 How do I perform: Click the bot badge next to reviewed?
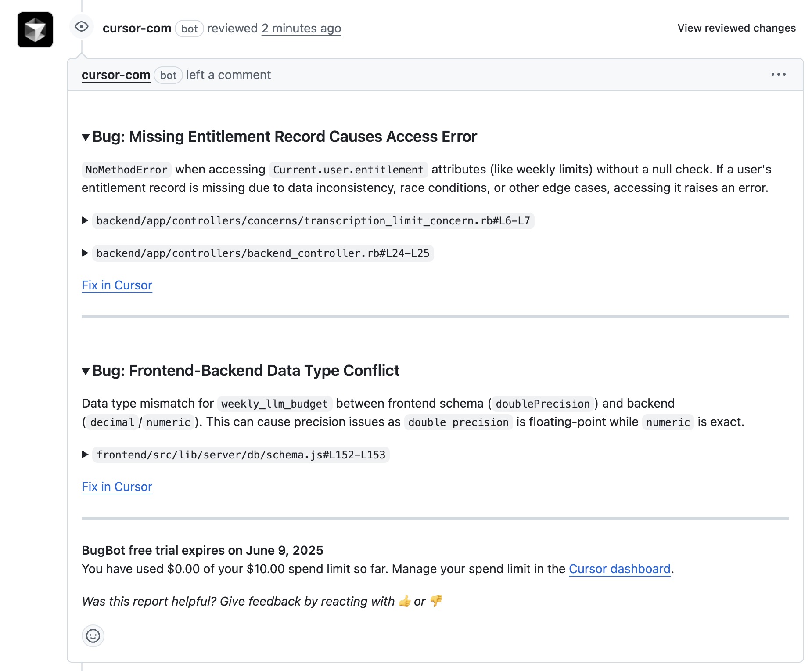(x=189, y=29)
